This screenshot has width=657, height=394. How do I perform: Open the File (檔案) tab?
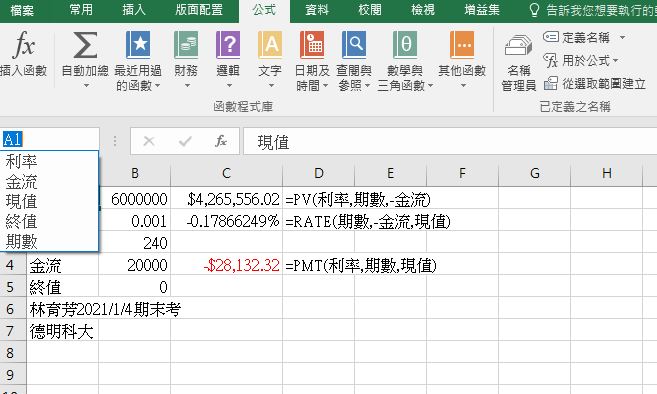(22, 10)
